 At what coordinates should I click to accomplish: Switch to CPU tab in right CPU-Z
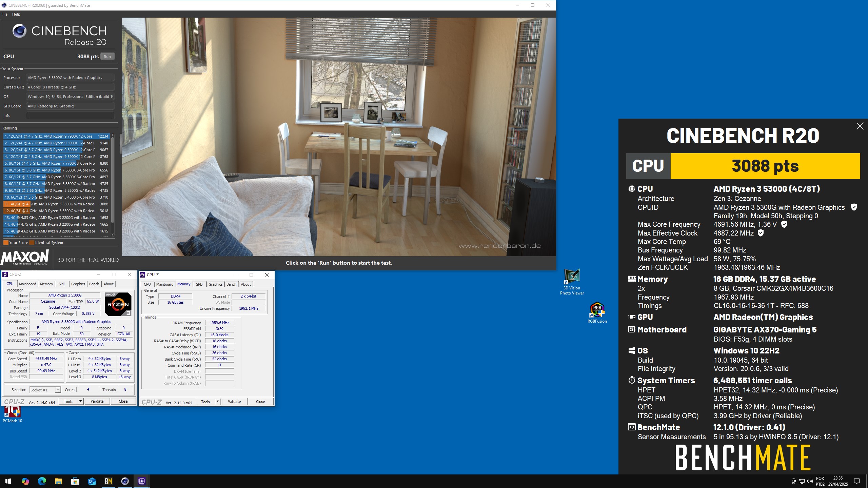[147, 284]
